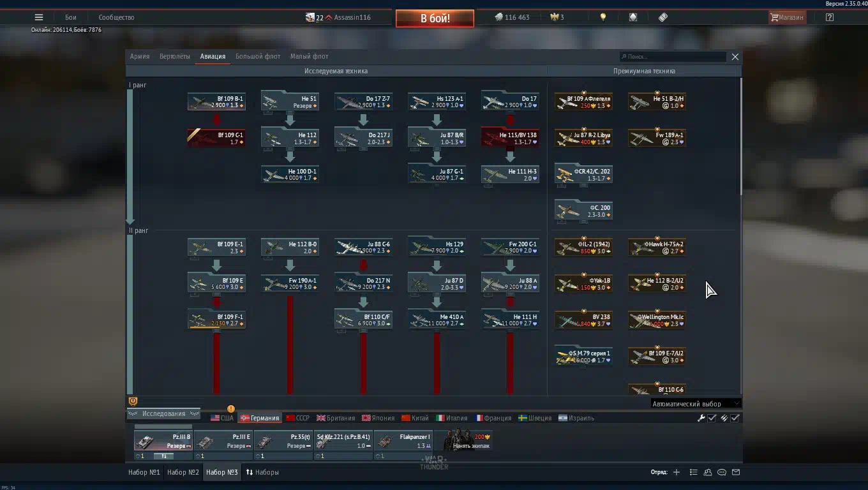Select the Fw 189 A-1 premium card
The height and width of the screenshot is (490, 868).
pos(657,138)
